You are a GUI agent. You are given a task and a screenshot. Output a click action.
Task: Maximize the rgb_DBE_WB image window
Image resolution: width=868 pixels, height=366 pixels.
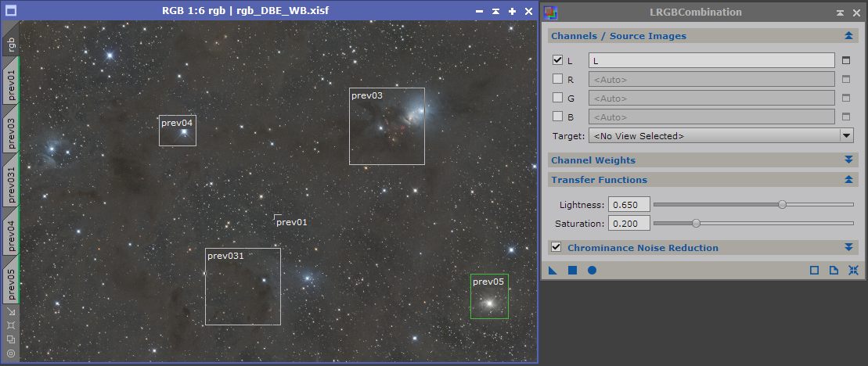(513, 11)
